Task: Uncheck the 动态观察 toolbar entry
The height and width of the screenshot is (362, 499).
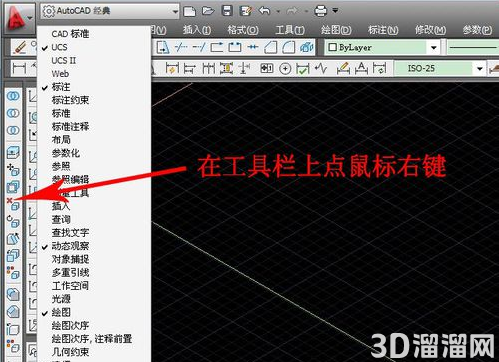Action: (94, 246)
